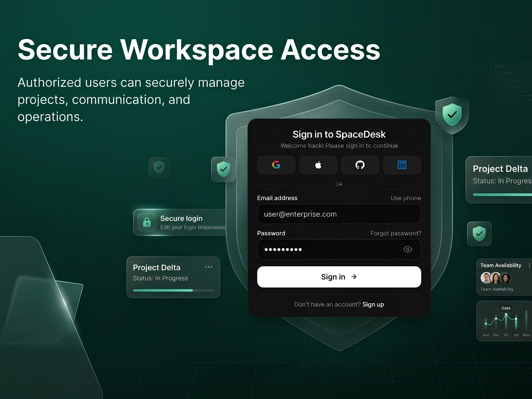Click the "Team Availability" card title

[501, 265]
